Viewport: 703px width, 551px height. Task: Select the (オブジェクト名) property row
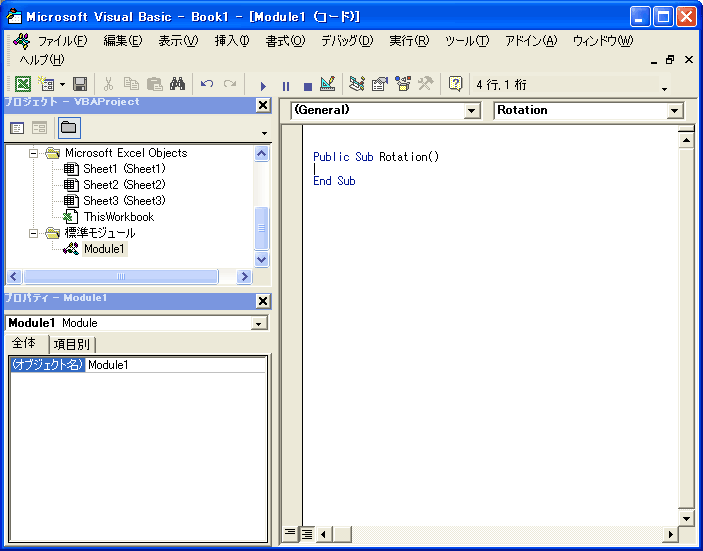pos(48,365)
